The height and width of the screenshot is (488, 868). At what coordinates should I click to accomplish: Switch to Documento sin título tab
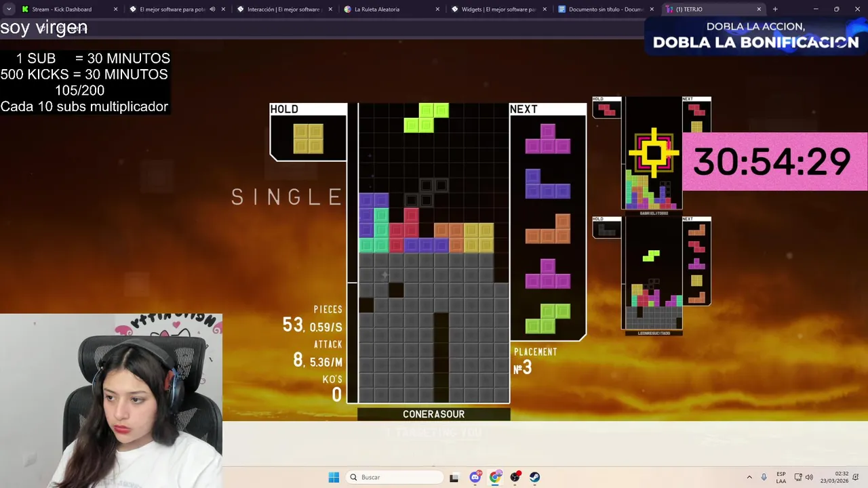click(x=605, y=9)
